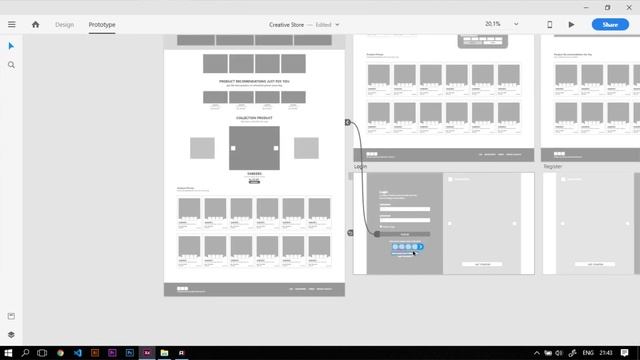Click left slider dot in Login artboard panel
Viewport: 640px width, 360px height.
pos(450,223)
